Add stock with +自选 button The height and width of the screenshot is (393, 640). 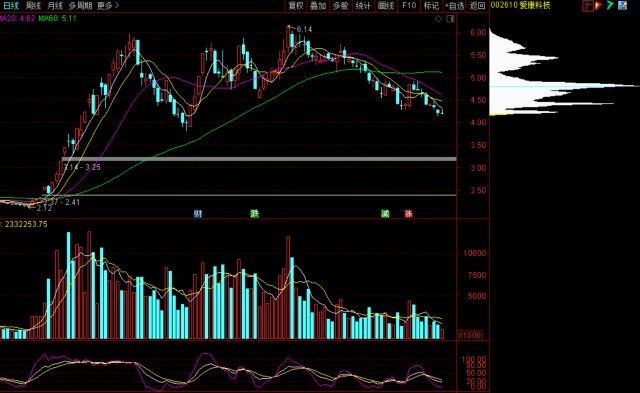click(455, 6)
